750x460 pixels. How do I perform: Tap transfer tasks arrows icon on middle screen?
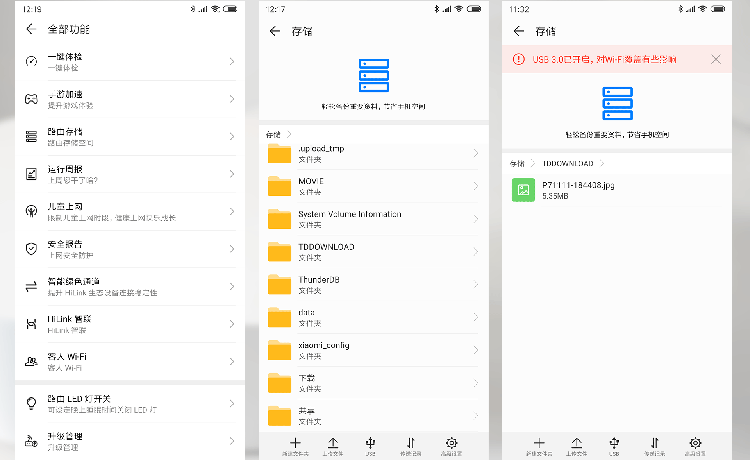411,443
